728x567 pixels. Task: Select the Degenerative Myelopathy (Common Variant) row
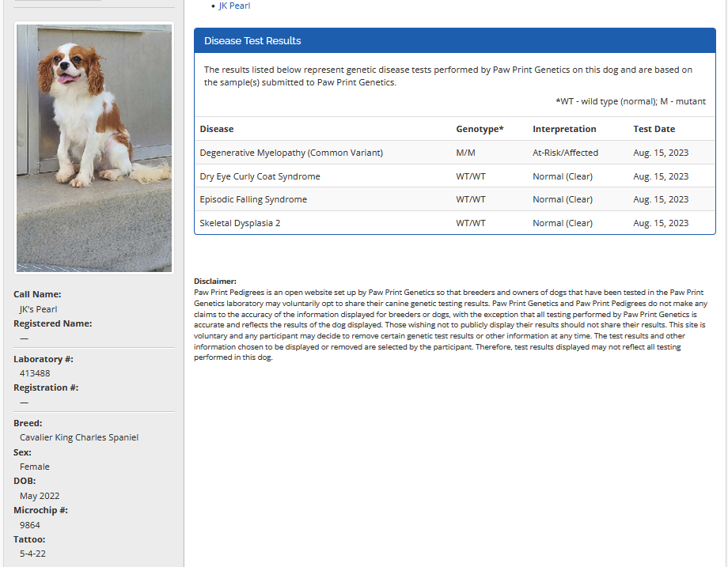click(x=291, y=153)
